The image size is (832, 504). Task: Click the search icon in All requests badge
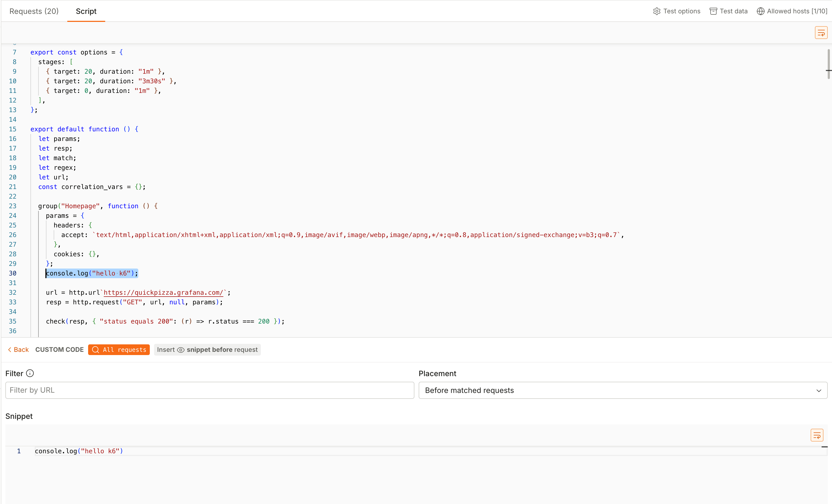(96, 349)
